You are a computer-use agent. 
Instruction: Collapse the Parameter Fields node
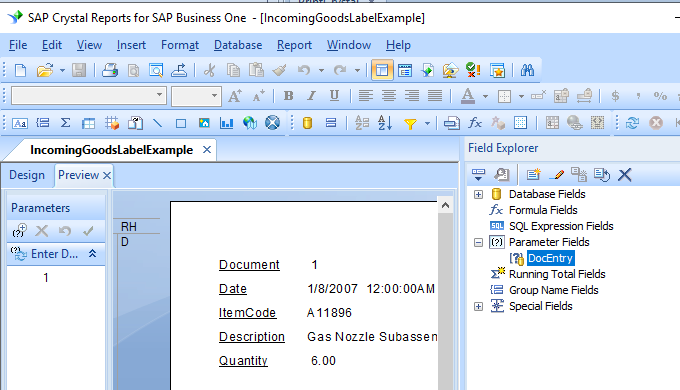pyautogui.click(x=478, y=242)
